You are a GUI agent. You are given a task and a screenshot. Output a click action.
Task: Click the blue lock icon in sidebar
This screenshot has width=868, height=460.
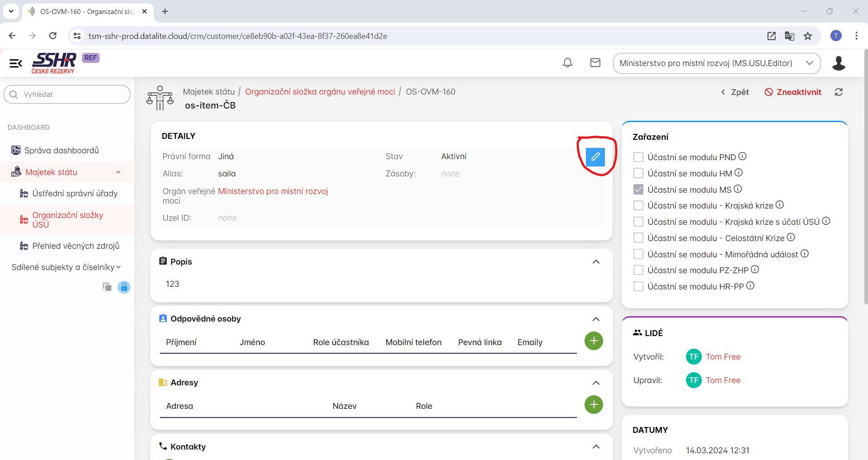point(124,287)
